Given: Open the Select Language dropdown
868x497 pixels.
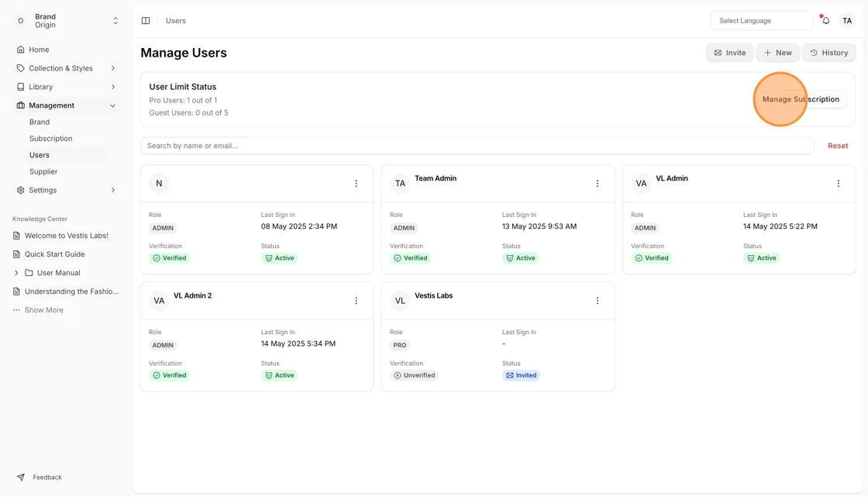Looking at the screenshot, I should (x=762, y=20).
